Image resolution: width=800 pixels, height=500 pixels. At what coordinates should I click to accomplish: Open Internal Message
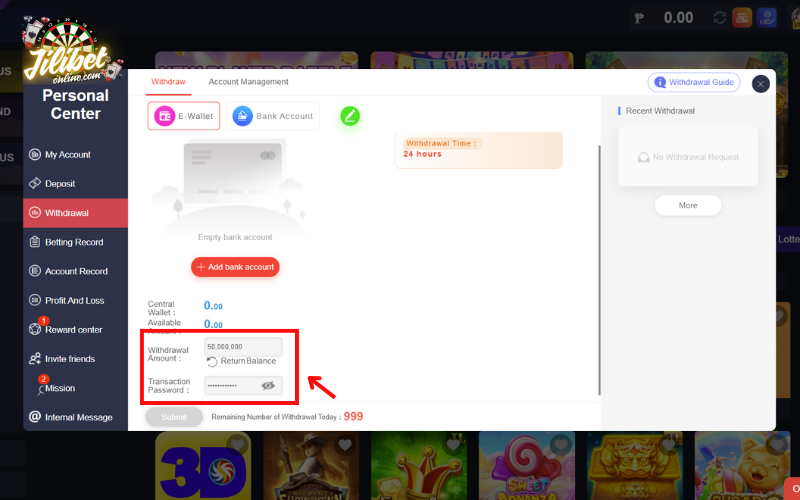[x=75, y=417]
